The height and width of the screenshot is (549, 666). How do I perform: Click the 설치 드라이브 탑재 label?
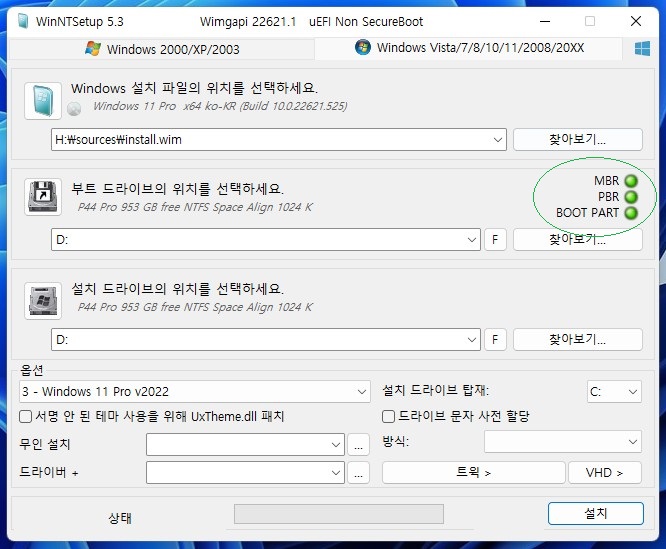tap(436, 390)
